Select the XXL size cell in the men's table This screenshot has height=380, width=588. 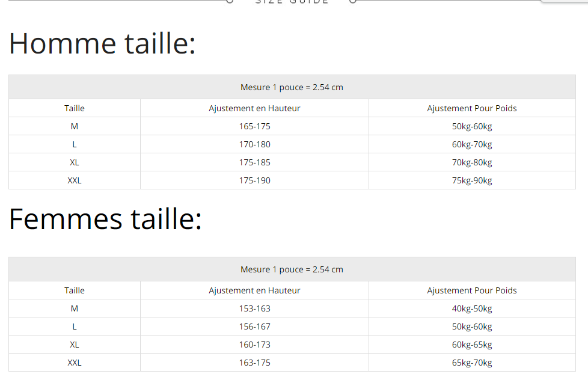(75, 180)
